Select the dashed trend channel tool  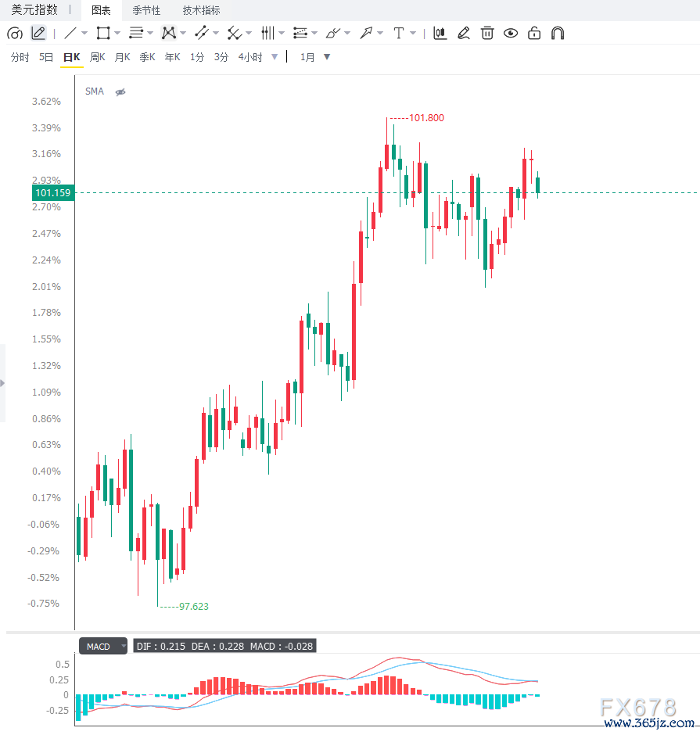click(x=202, y=34)
